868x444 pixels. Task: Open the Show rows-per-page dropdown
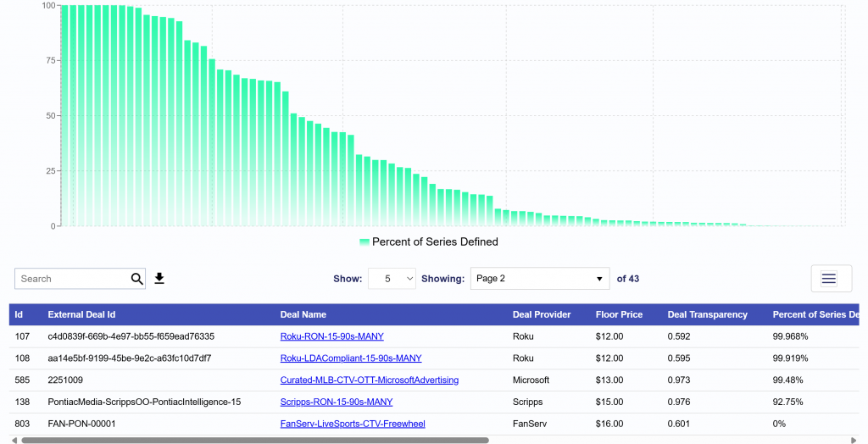(x=392, y=279)
